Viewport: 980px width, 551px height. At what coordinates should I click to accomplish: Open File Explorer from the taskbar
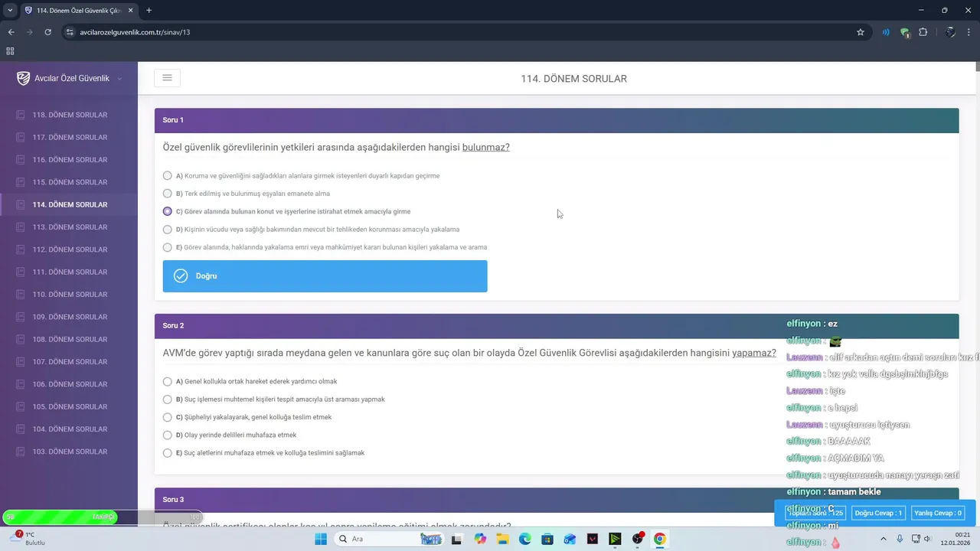(x=502, y=539)
